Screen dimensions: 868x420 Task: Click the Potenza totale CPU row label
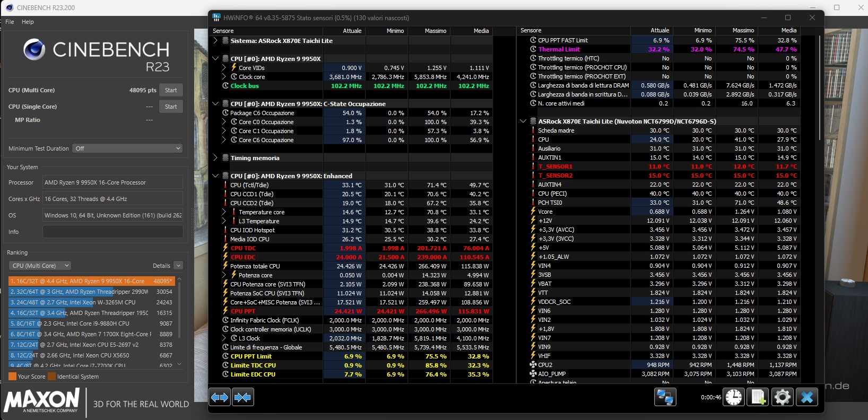pyautogui.click(x=255, y=266)
